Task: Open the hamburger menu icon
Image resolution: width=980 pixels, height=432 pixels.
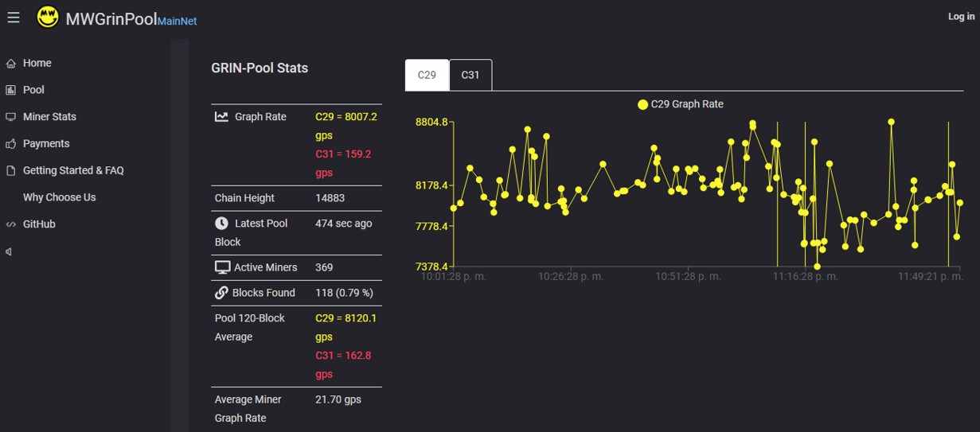Action: 13,17
